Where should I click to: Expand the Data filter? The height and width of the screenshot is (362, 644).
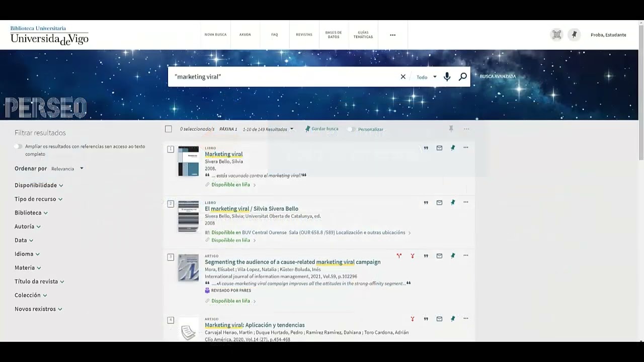click(x=24, y=240)
